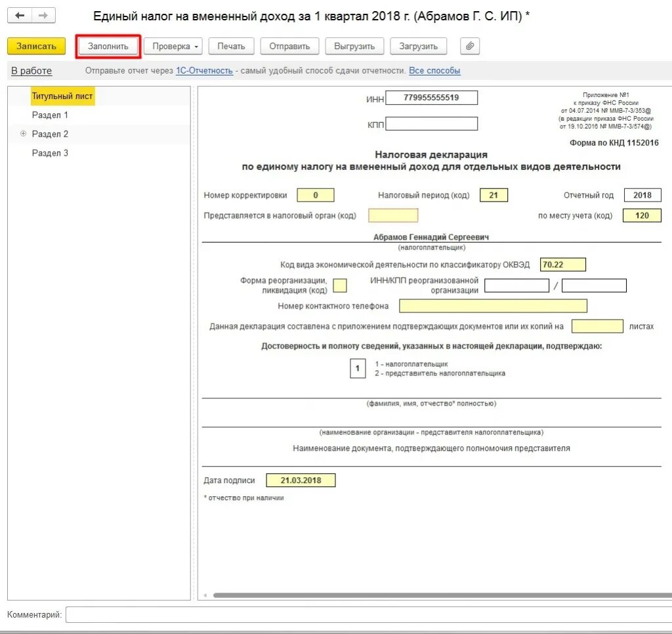Click the Отправить button
Viewport: 672px width, 634px height.
(x=289, y=46)
